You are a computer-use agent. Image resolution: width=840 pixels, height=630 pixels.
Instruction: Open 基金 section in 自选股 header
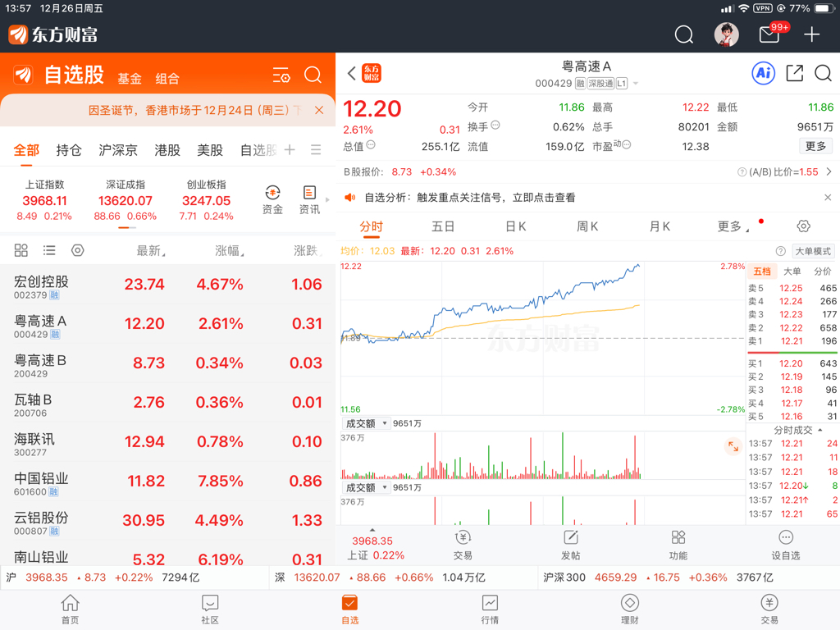[130, 79]
